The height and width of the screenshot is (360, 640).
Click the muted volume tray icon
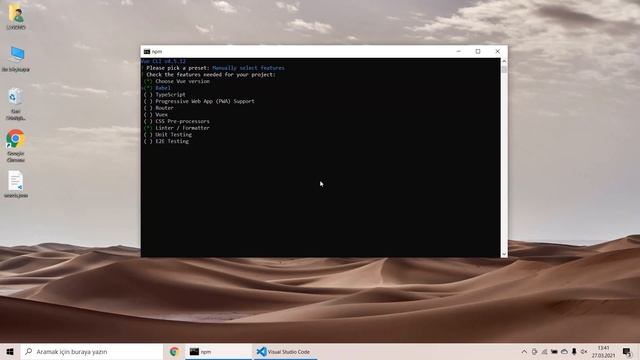click(584, 351)
